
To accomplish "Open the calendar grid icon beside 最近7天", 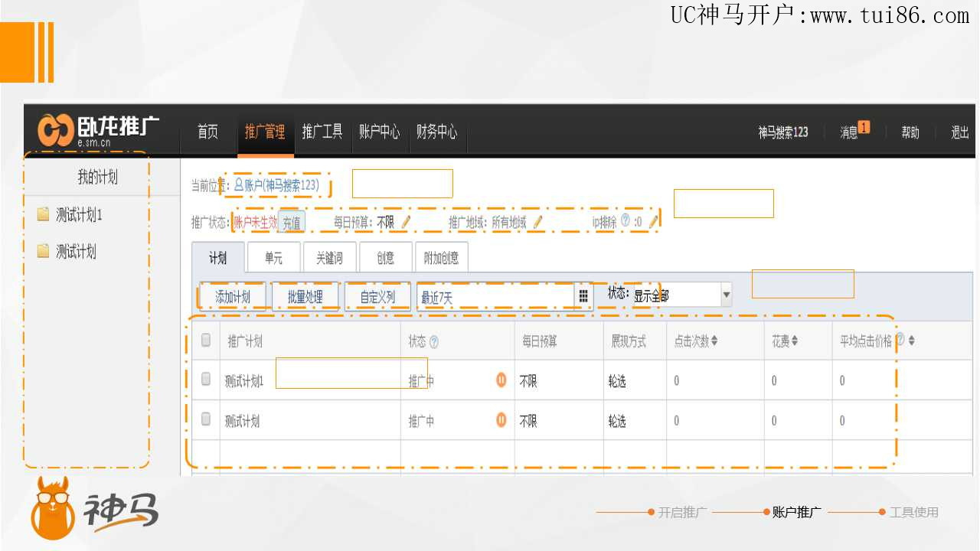I will [583, 296].
